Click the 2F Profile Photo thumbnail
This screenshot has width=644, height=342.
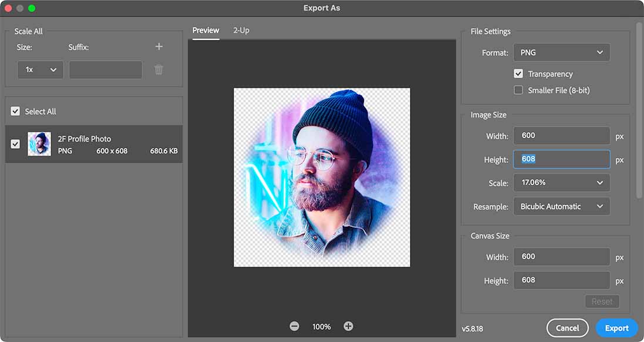pos(39,144)
